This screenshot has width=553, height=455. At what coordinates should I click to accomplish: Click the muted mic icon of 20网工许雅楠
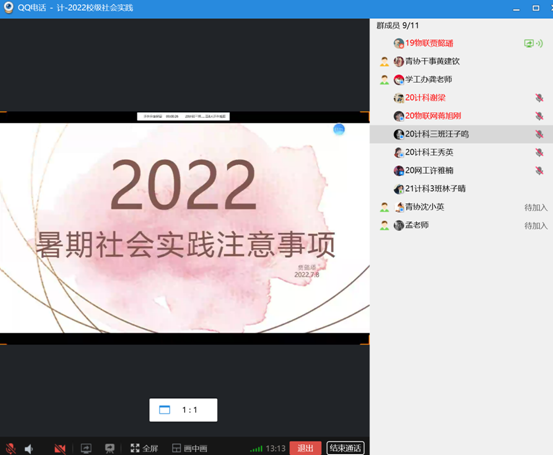click(539, 171)
